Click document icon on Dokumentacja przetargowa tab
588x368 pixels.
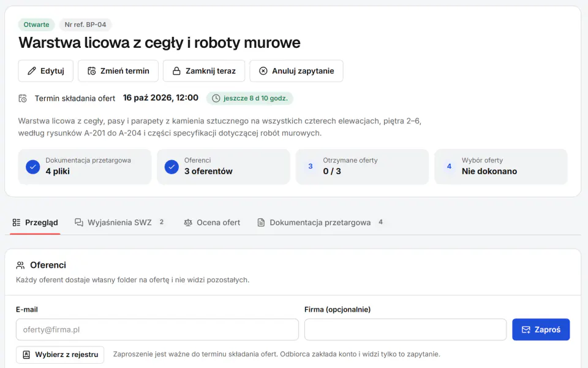point(261,223)
